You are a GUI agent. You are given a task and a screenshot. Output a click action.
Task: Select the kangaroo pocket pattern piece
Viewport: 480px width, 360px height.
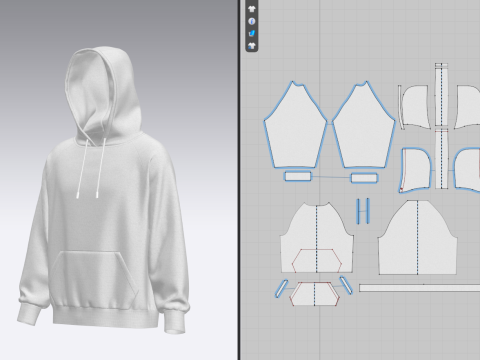(x=315, y=294)
